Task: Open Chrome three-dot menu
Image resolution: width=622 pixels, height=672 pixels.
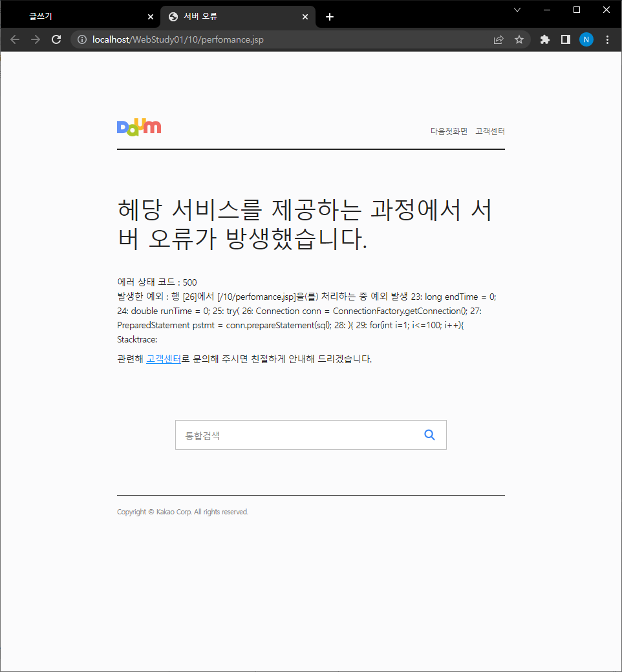Action: tap(607, 39)
